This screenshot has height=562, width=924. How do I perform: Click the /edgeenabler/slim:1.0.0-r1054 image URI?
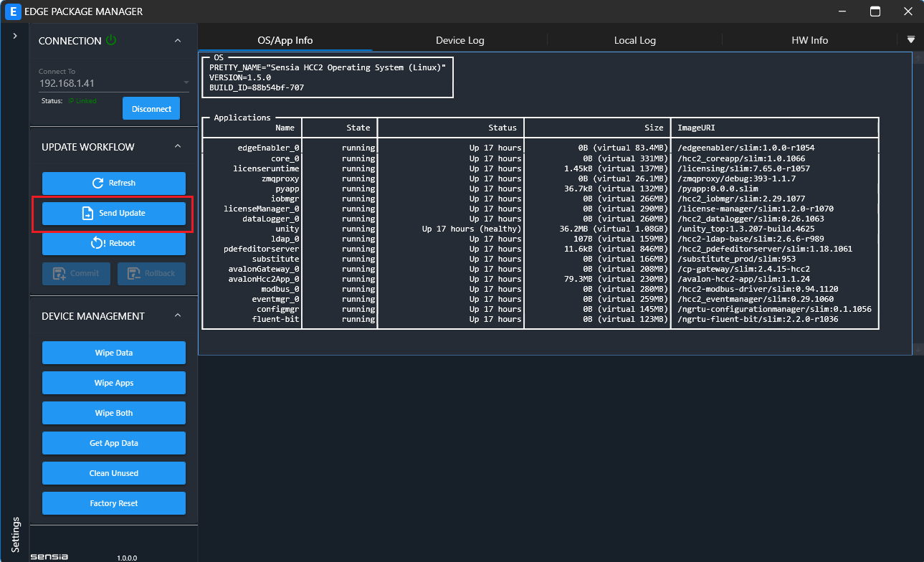[746, 148]
